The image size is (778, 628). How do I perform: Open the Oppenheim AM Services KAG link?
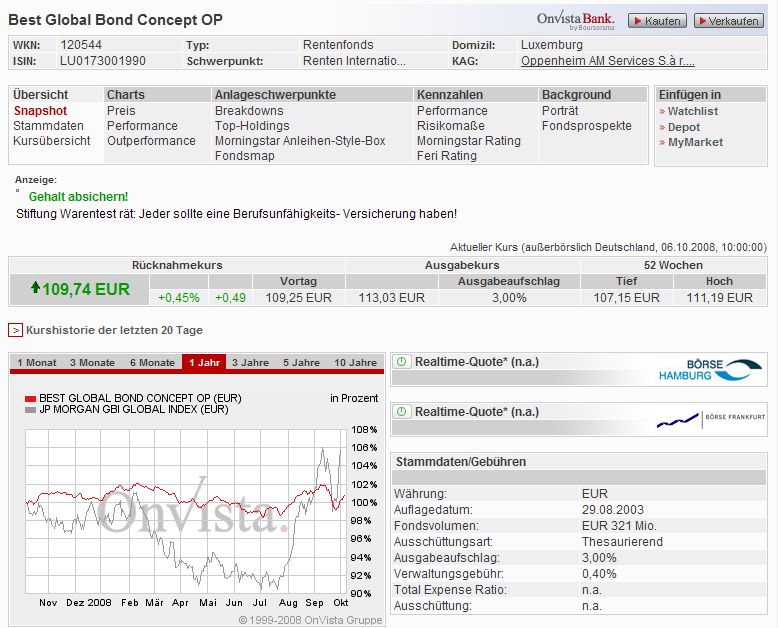click(x=607, y=61)
